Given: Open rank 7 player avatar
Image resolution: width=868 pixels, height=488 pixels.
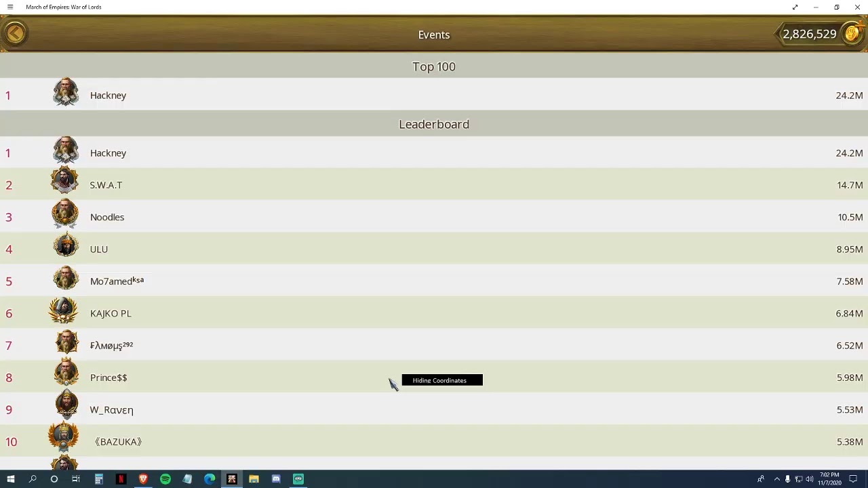Looking at the screenshot, I should [x=66, y=343].
